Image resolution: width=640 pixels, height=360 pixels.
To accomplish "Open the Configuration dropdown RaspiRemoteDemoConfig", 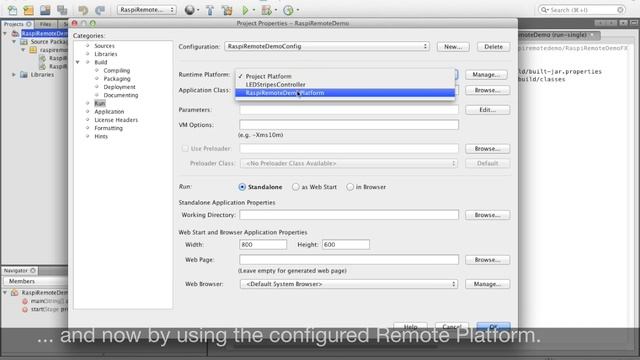I will click(327, 47).
